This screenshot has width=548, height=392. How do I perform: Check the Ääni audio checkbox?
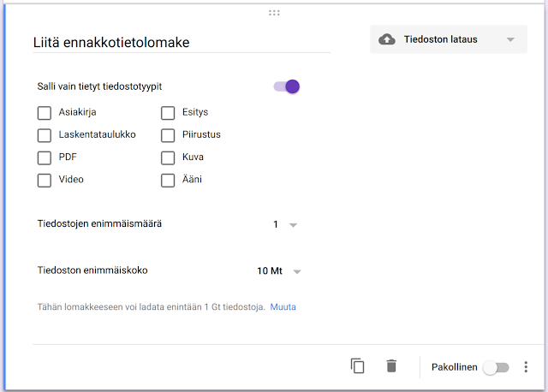point(168,180)
